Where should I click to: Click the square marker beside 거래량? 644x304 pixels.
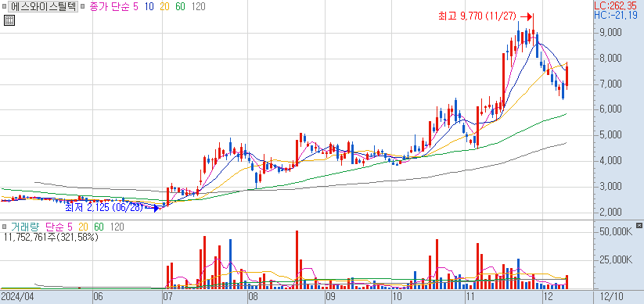[4, 227]
